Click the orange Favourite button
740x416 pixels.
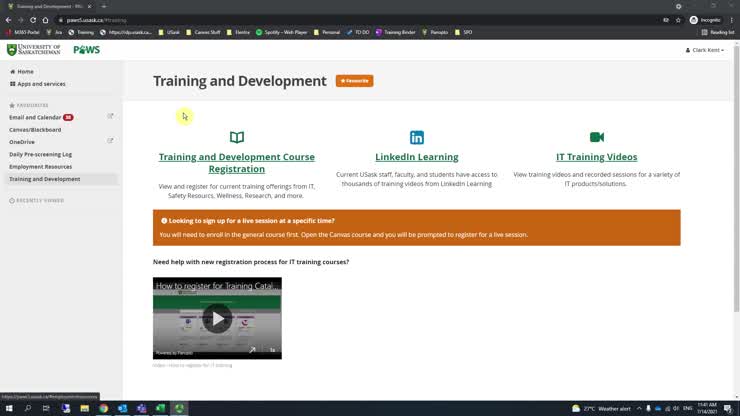coord(354,81)
